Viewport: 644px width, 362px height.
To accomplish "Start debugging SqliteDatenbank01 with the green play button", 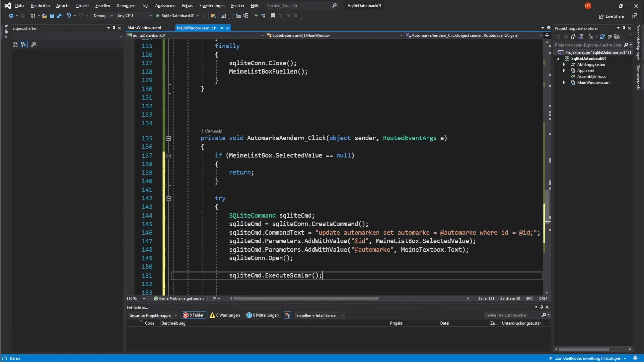I will pyautogui.click(x=158, y=16).
